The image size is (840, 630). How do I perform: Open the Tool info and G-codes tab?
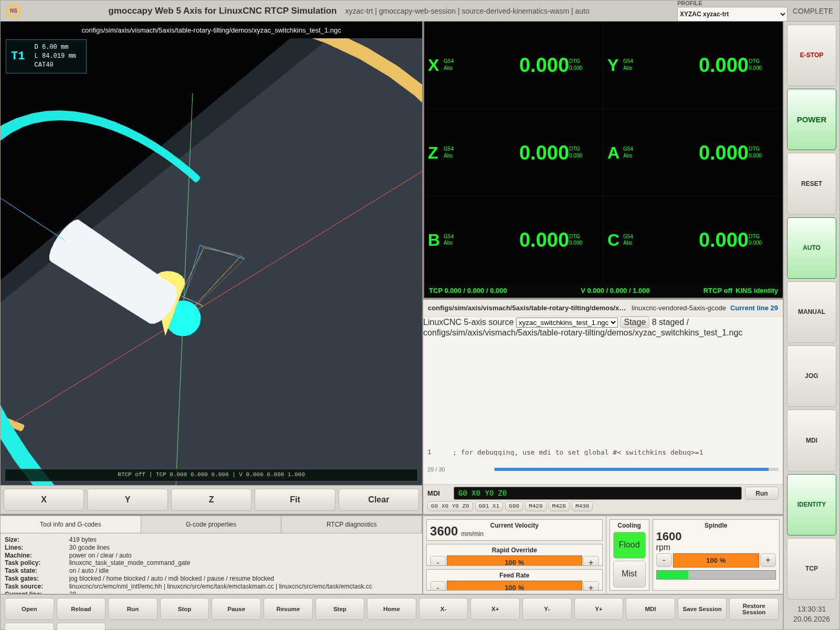(70, 524)
